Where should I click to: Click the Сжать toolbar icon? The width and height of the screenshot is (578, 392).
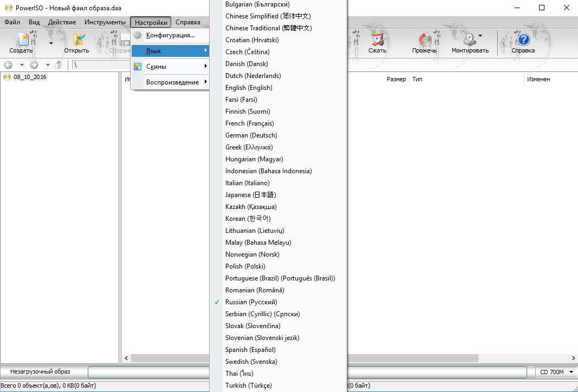click(x=378, y=39)
